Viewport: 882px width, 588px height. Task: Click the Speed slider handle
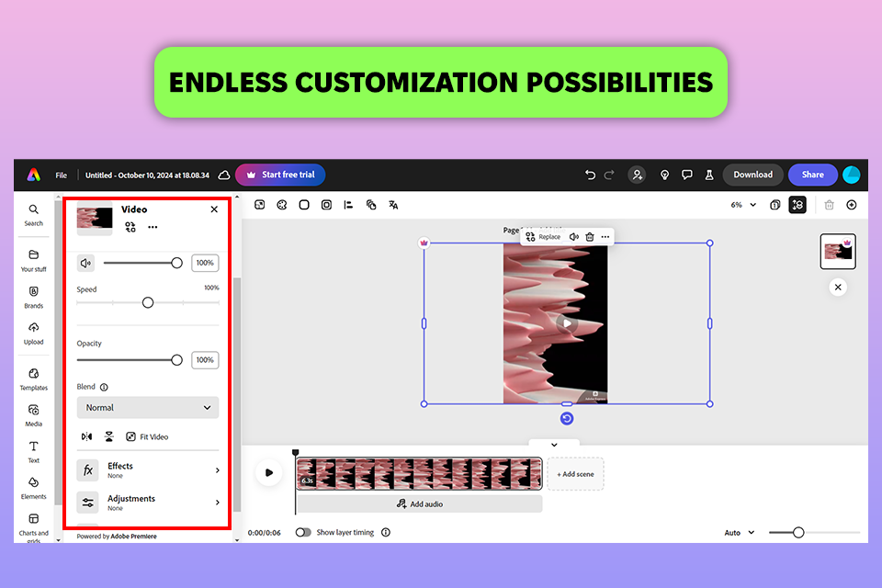point(148,302)
